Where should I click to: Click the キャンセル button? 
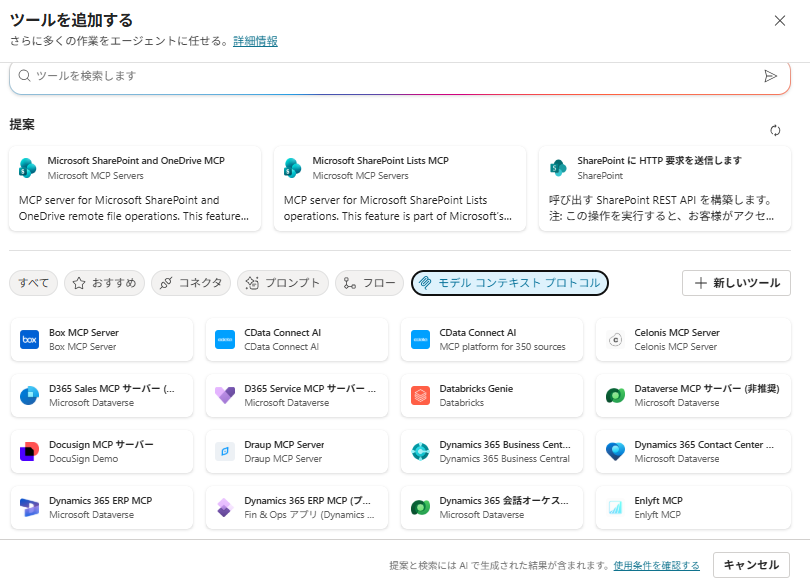coord(751,565)
